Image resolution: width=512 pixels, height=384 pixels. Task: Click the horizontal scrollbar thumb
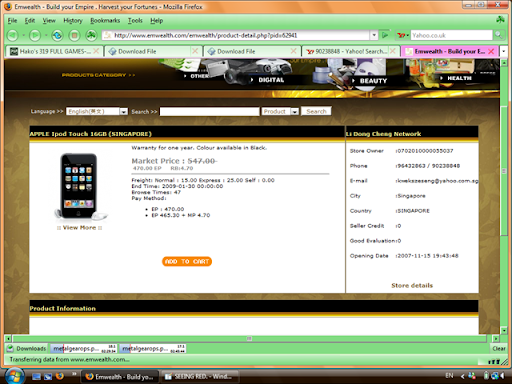click(249, 338)
